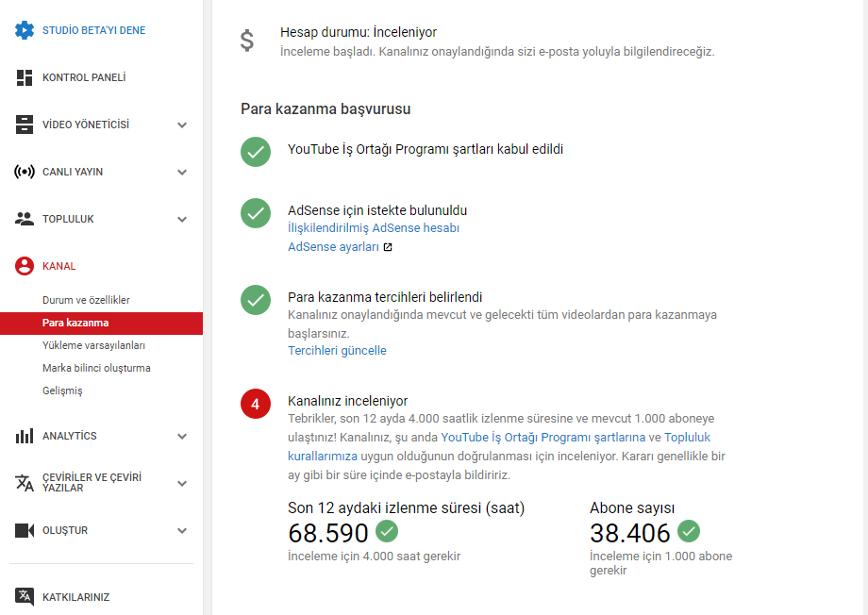Open Kontrol Paneli from sidebar

(84, 77)
